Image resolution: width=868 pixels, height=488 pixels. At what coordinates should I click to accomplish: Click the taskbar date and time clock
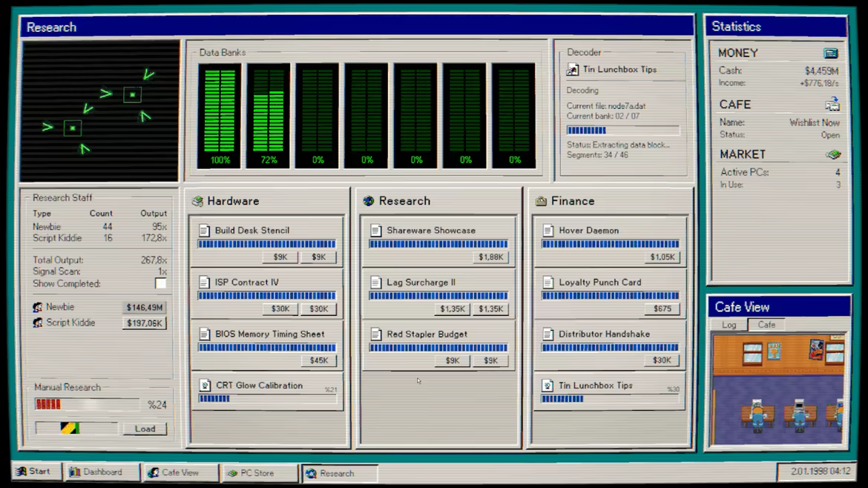820,472
